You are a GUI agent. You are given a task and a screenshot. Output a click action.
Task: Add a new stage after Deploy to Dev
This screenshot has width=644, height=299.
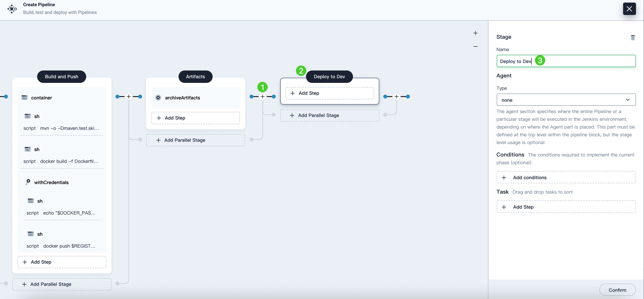click(397, 97)
